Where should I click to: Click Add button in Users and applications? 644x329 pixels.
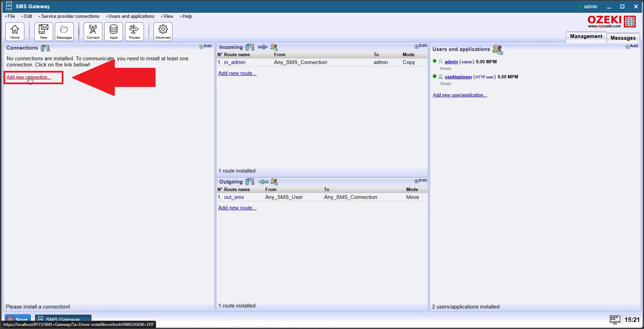[632, 46]
